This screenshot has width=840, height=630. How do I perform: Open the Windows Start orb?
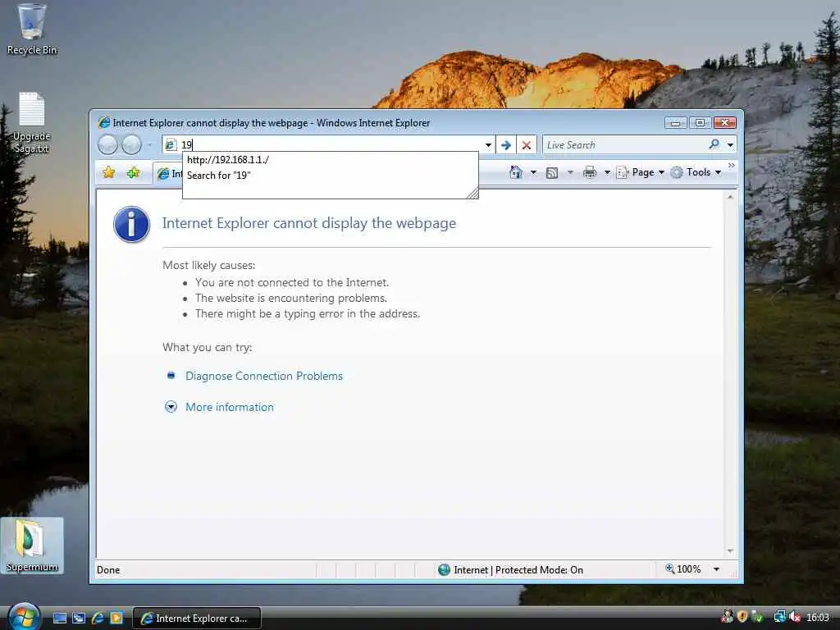(x=23, y=617)
